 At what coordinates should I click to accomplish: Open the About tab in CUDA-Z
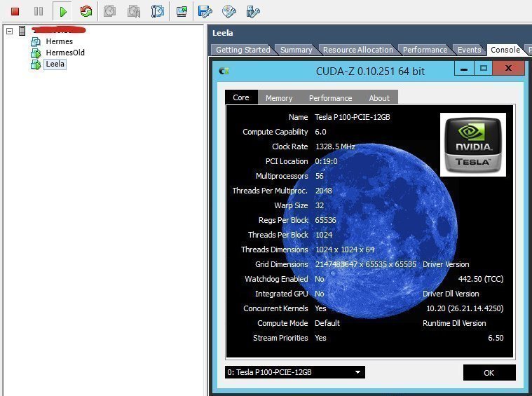pyautogui.click(x=379, y=98)
